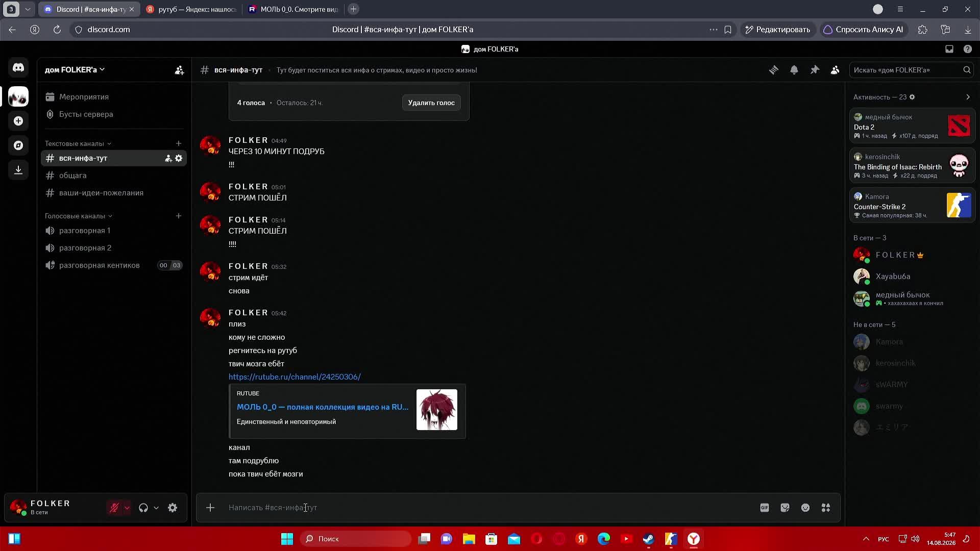Click the Редактировать button

777,30
